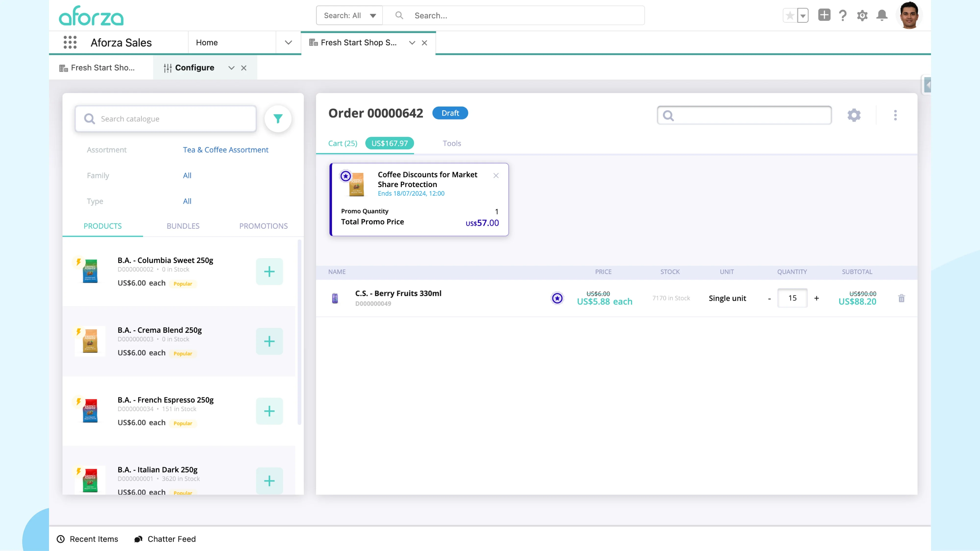
Task: Decrease Berry Fruits quantity with minus
Action: [x=769, y=299]
